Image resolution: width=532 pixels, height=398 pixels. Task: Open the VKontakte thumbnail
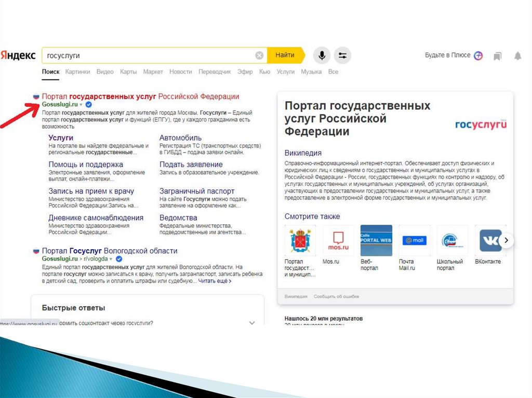point(490,240)
